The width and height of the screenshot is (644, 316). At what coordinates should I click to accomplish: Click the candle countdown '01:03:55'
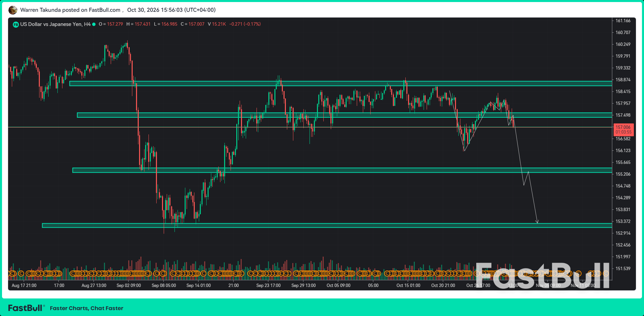pos(623,132)
